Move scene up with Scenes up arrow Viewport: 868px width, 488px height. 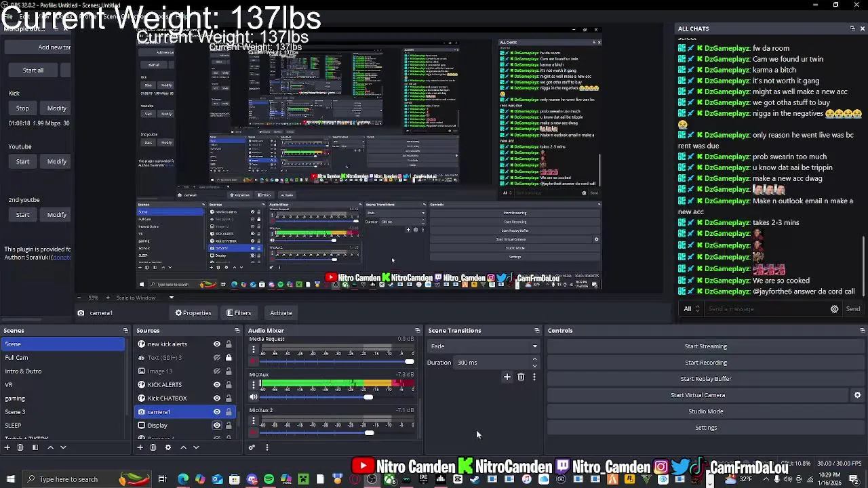click(50, 447)
